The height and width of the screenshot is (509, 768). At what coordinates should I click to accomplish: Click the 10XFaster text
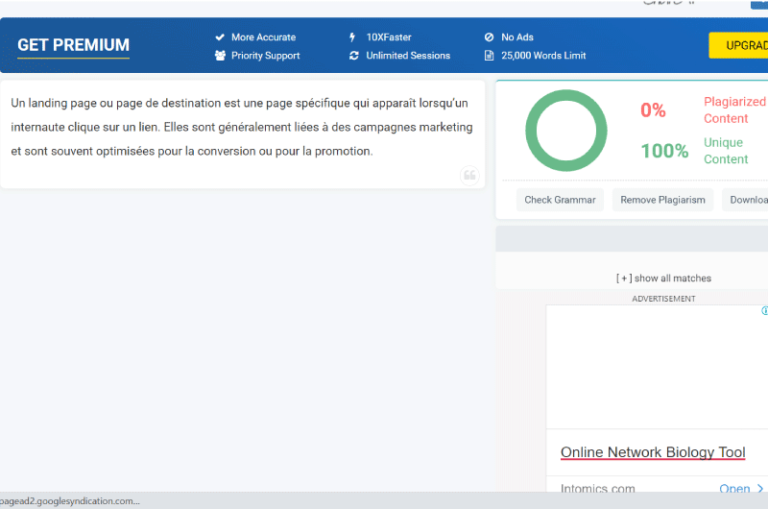pos(389,37)
